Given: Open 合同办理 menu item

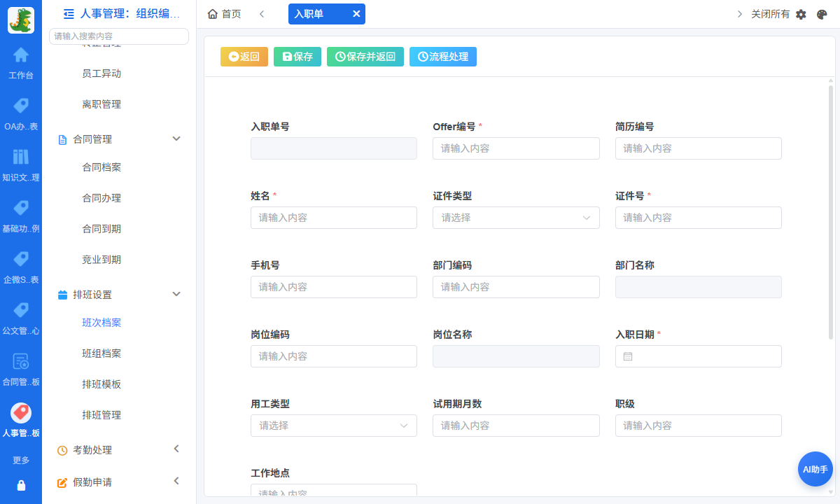Looking at the screenshot, I should [101, 198].
